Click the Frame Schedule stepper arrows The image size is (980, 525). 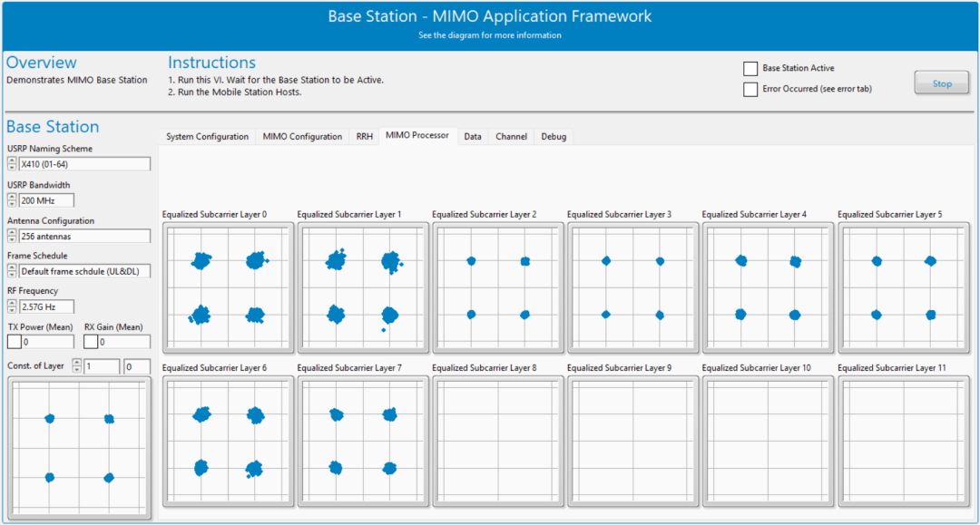tap(12, 270)
